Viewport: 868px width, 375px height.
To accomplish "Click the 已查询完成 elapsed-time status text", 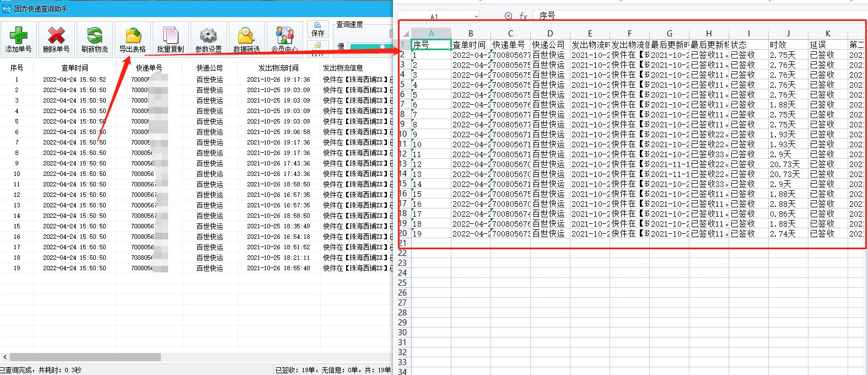I will coord(41,370).
